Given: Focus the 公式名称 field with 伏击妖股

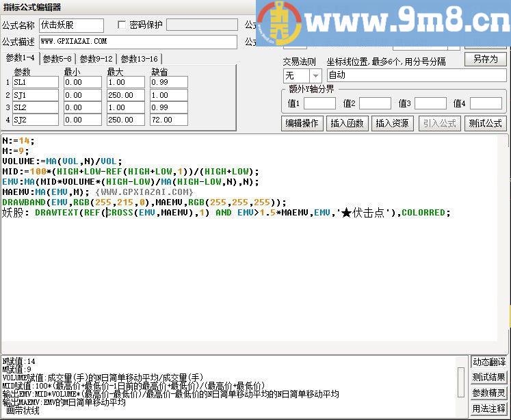Looking at the screenshot, I should tap(71, 25).
